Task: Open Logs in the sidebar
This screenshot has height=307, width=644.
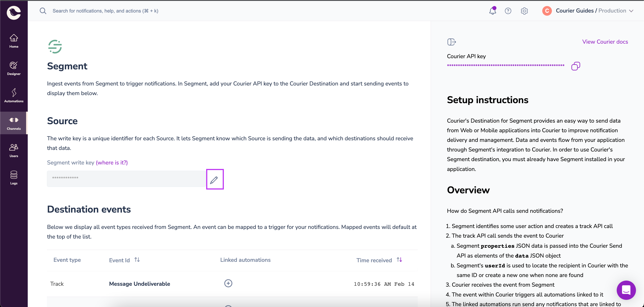Action: point(14,178)
